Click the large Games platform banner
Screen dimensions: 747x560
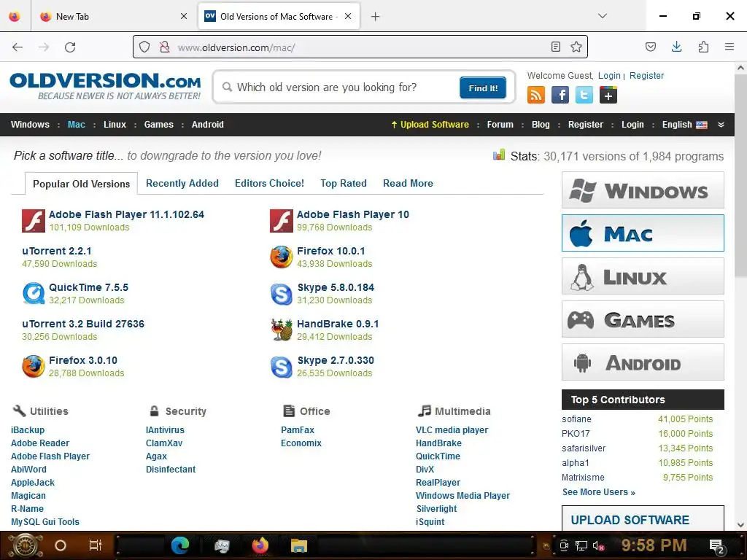point(643,319)
